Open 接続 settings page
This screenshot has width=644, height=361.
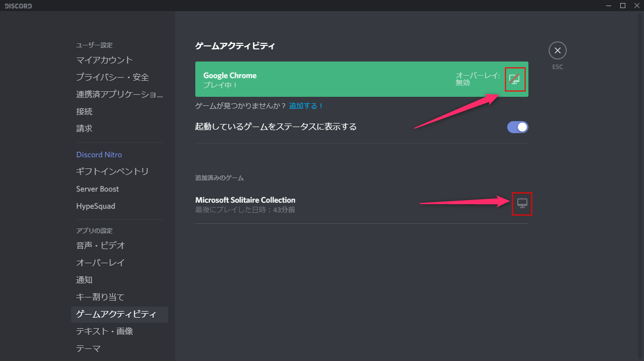(84, 111)
